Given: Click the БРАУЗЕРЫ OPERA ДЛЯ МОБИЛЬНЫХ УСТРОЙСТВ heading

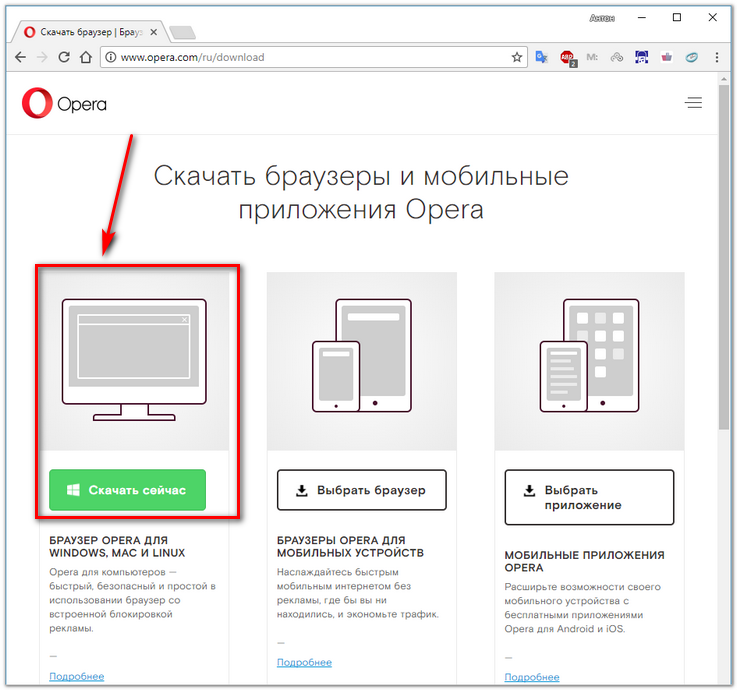Looking at the screenshot, I should click(350, 547).
